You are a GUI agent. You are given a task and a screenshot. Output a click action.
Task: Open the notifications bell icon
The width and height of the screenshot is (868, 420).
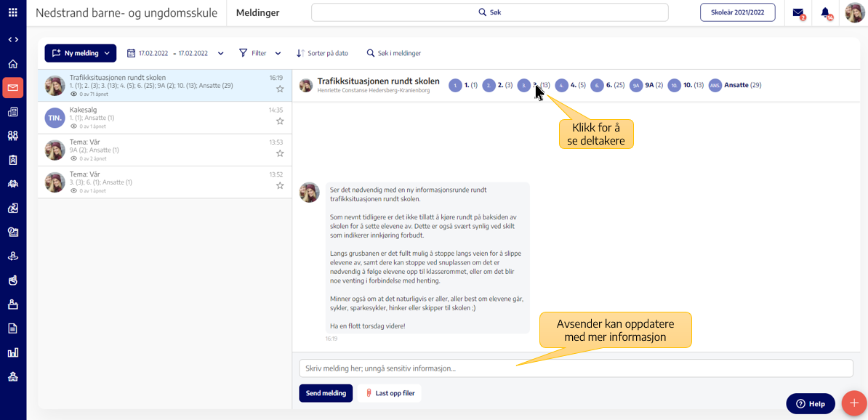coord(826,13)
